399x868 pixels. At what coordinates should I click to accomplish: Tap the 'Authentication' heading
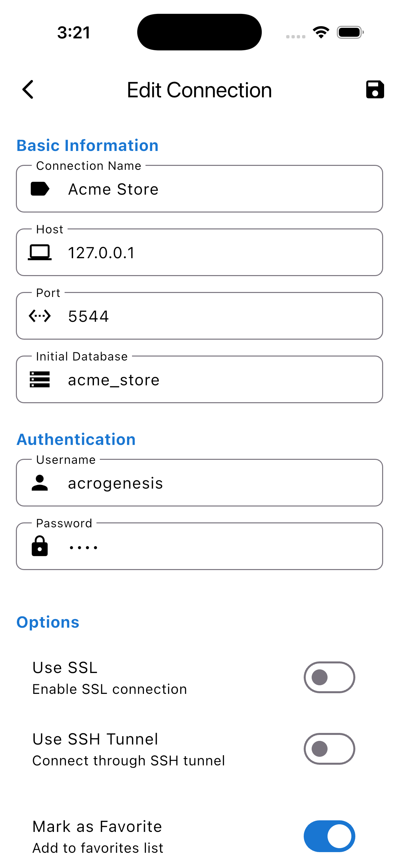pyautogui.click(x=76, y=439)
